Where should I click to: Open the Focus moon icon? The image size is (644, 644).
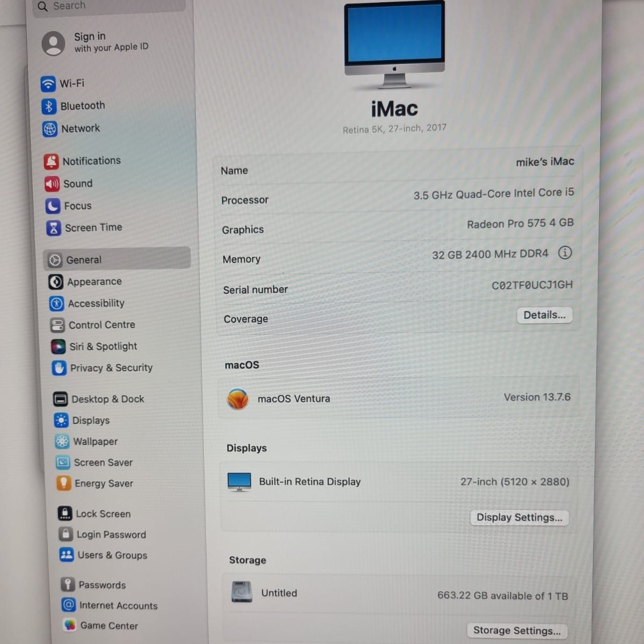tap(53, 206)
